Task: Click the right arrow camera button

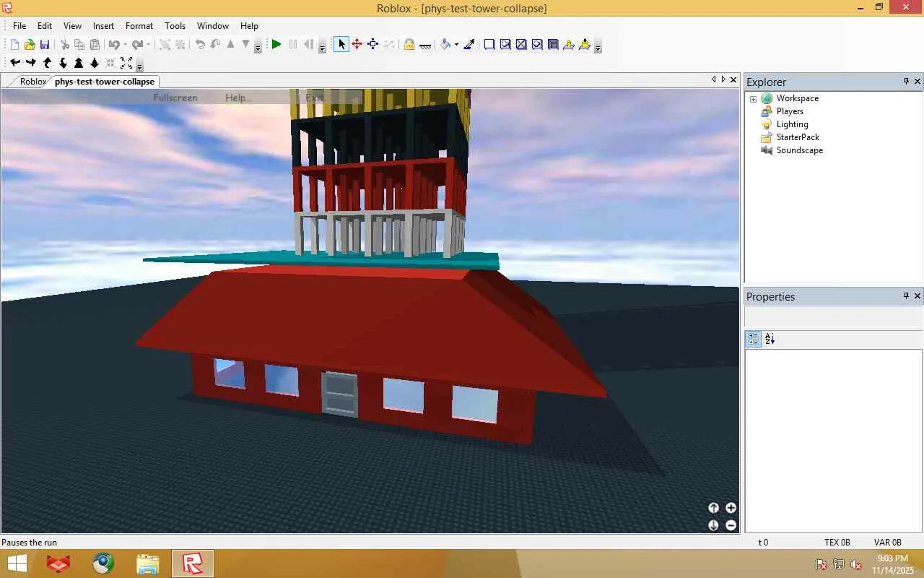Action: pyautogui.click(x=31, y=64)
